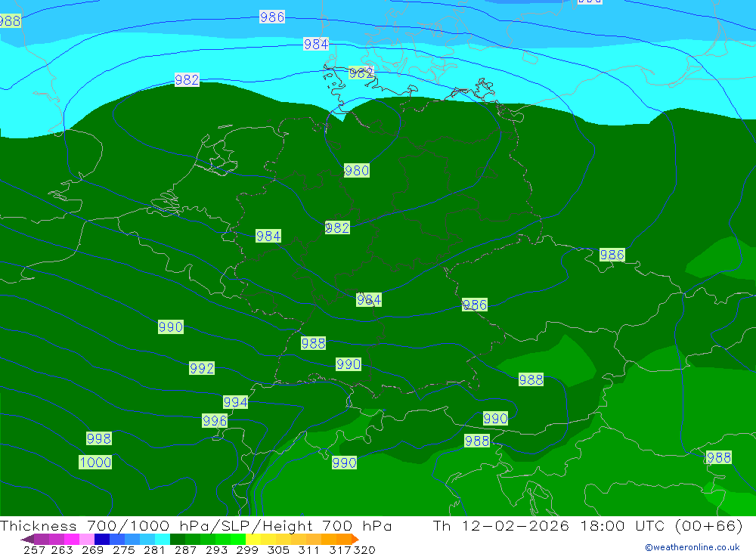Click the dark blue legend swatch
This screenshot has width=756, height=554.
pyautogui.click(x=102, y=539)
